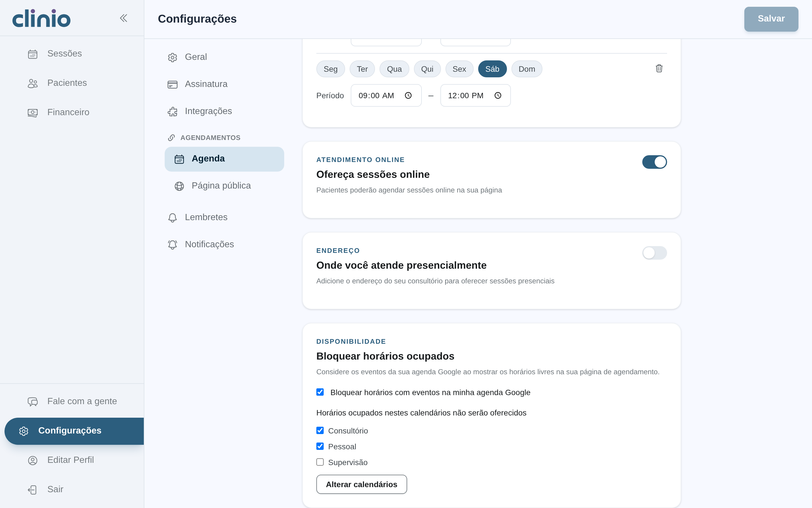The height and width of the screenshot is (508, 812).
Task: Toggle the Ter day chip
Action: (x=362, y=69)
